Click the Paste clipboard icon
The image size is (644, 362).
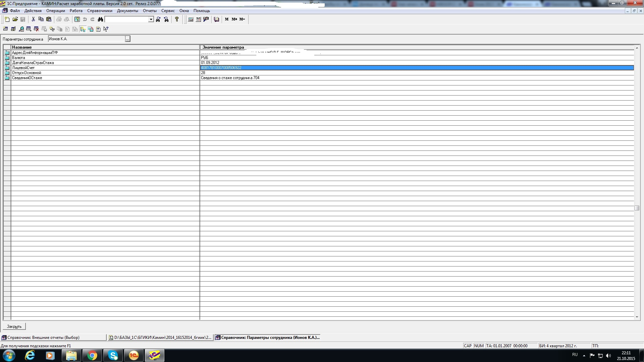tap(49, 19)
